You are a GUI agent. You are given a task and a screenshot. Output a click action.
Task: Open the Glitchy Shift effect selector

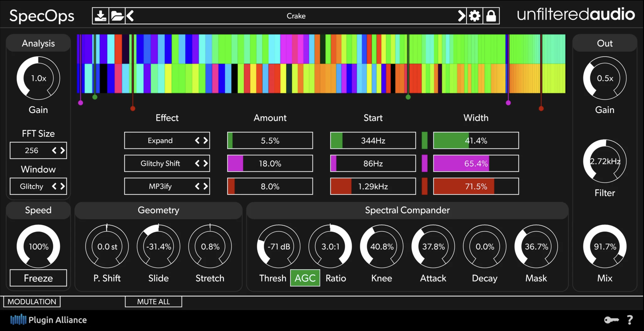point(167,163)
